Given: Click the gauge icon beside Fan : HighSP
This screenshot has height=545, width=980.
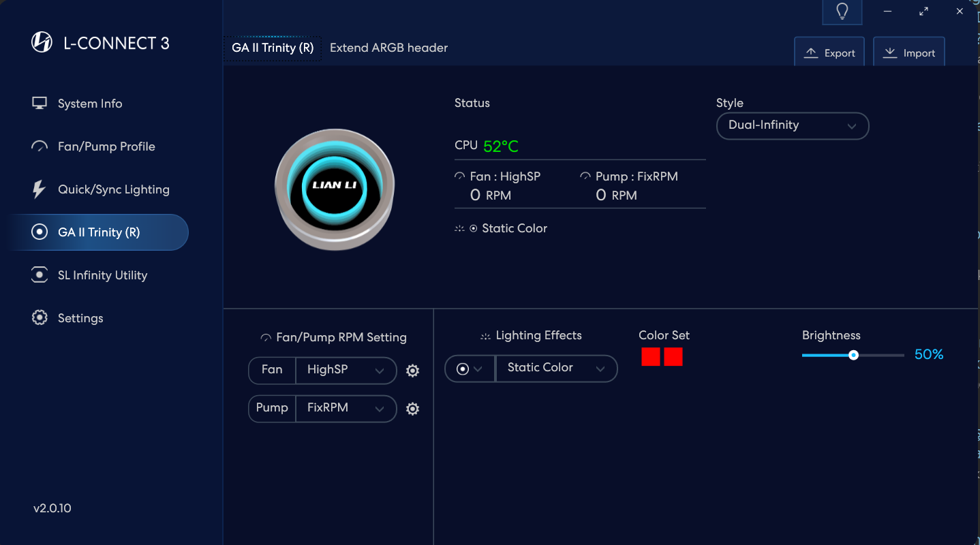Looking at the screenshot, I should [x=460, y=176].
